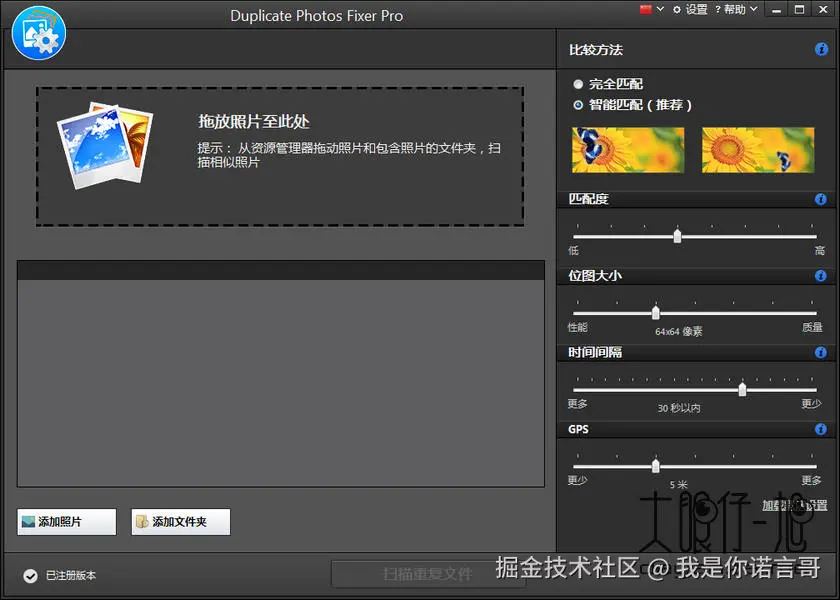Click right sunflower sample thumbnail

click(758, 150)
